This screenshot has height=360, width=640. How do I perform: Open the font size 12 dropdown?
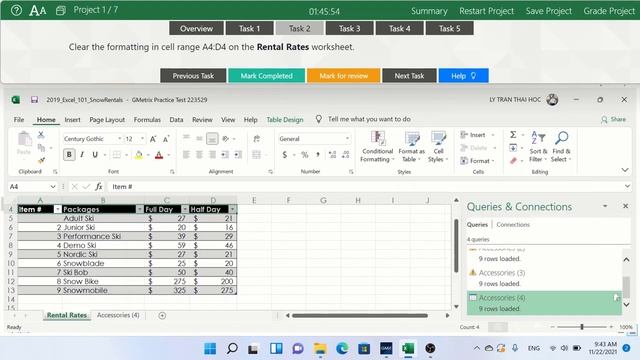tap(142, 139)
